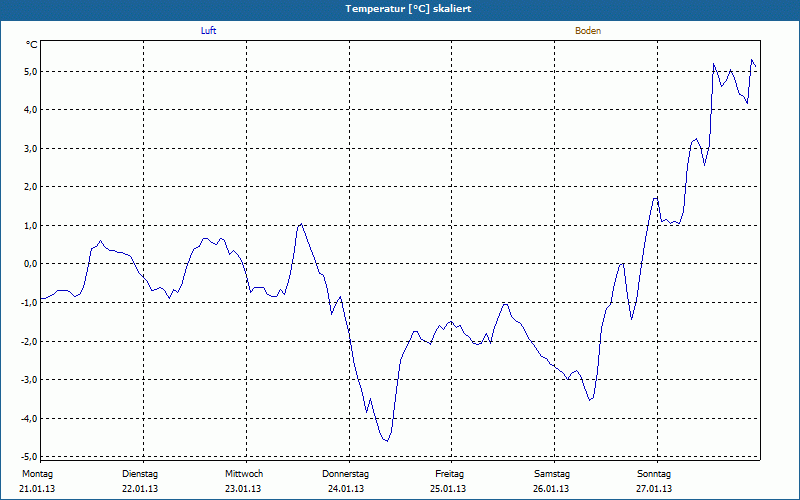Click the '-3,0' y-axis value
The image size is (800, 500).
tap(29, 380)
